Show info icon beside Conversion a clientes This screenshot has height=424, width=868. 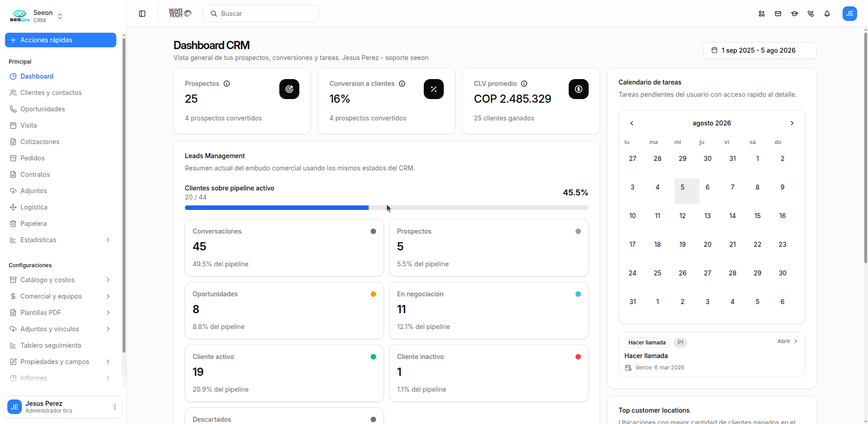(402, 84)
